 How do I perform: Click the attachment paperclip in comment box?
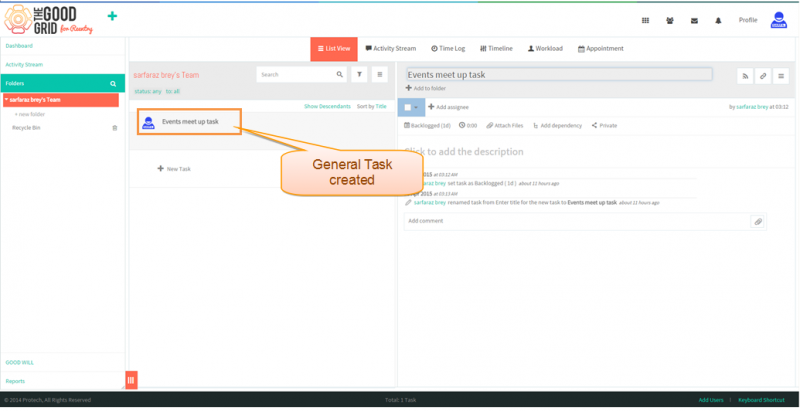point(758,222)
